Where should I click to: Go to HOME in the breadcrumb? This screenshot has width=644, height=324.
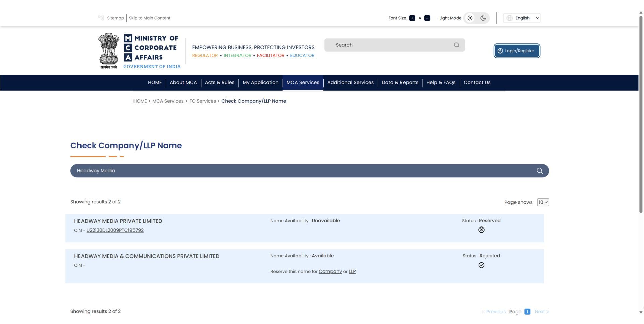(140, 101)
